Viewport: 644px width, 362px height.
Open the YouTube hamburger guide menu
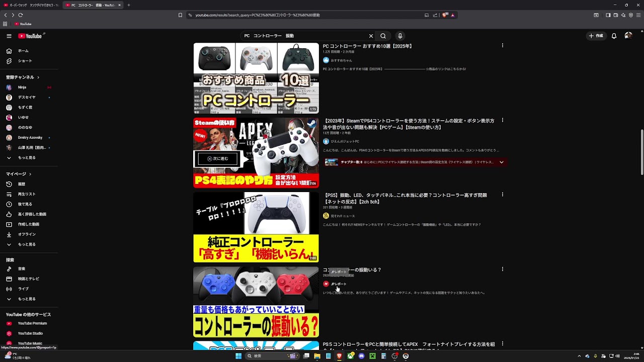pos(9,36)
